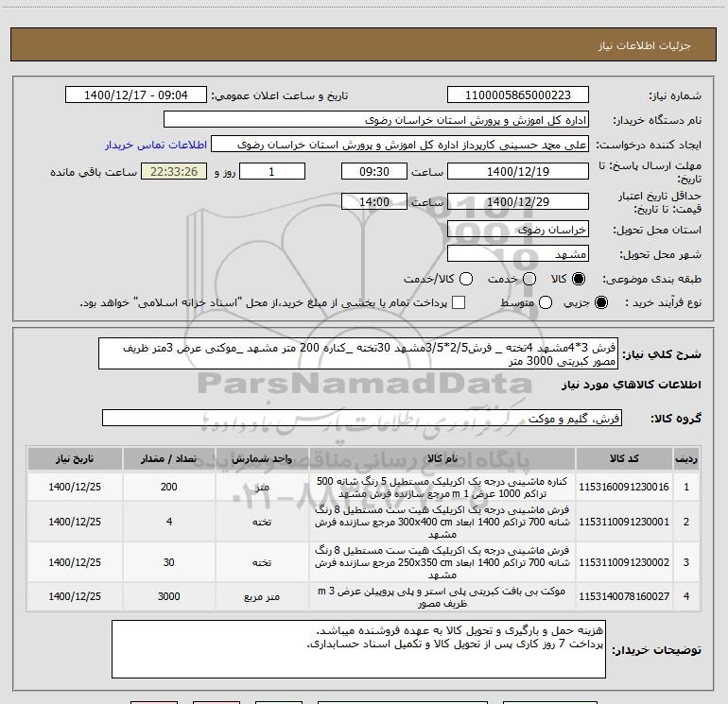Image resolution: width=728 pixels, height=704 pixels.
Task: Click the تعداد / مقدار column header
Action: 169,458
